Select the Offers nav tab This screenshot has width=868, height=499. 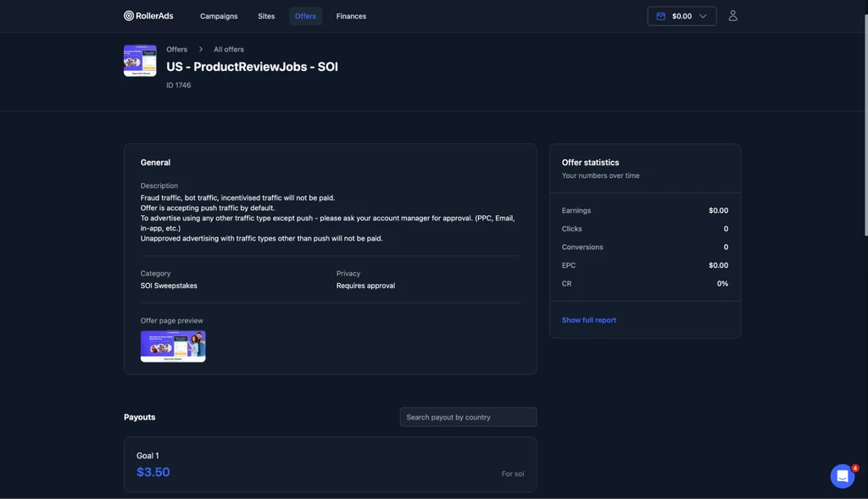(x=305, y=16)
